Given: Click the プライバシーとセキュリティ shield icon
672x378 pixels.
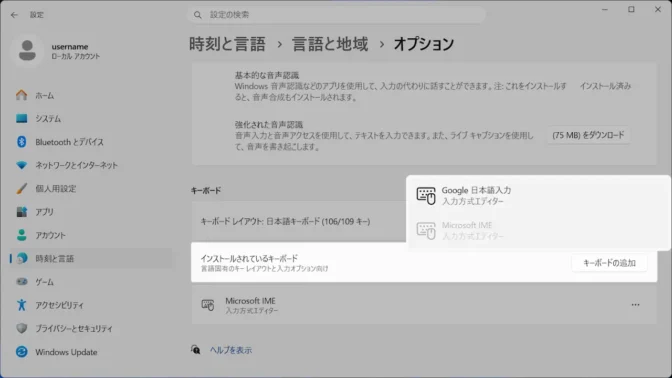Looking at the screenshot, I should click(21, 328).
